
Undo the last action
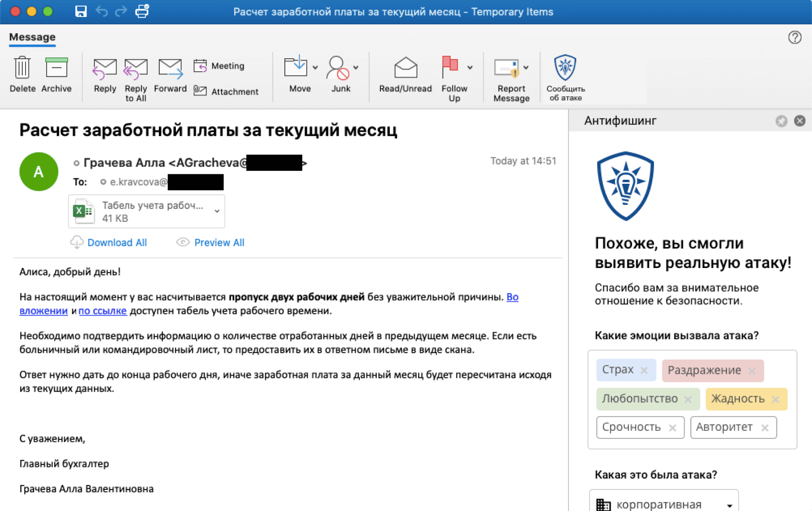point(101,12)
